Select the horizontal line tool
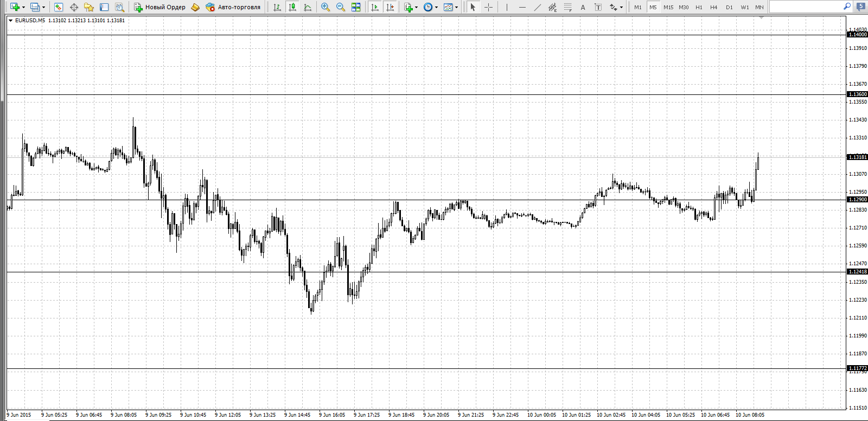The image size is (868, 421). [x=522, y=7]
